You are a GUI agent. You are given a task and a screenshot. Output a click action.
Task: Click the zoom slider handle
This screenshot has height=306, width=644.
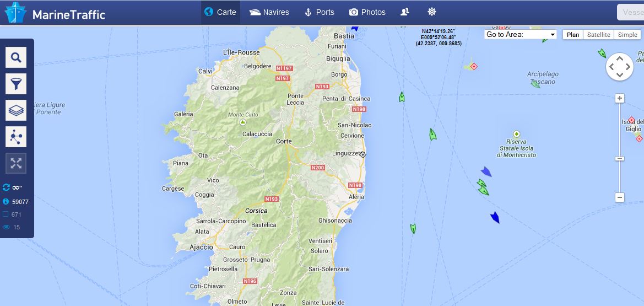point(620,158)
